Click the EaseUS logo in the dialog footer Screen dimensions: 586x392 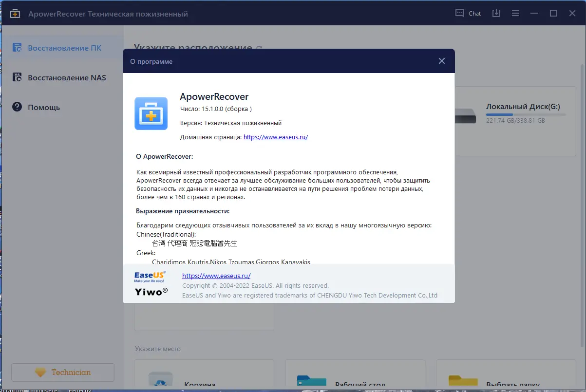[149, 276]
